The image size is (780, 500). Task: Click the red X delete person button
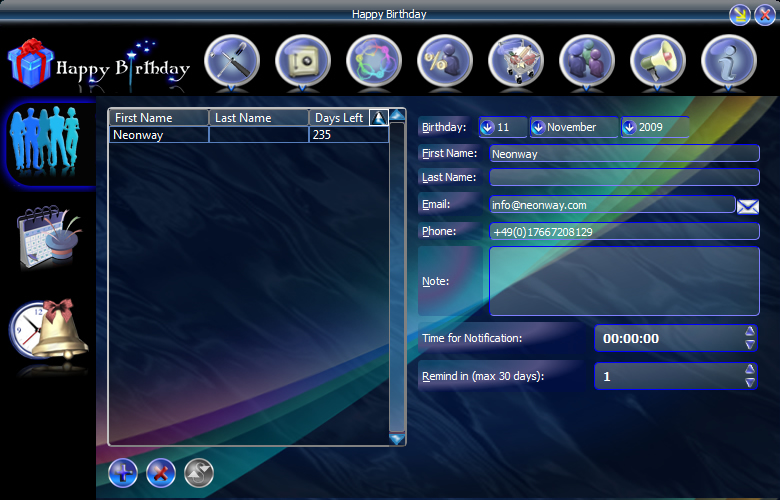[x=161, y=473]
